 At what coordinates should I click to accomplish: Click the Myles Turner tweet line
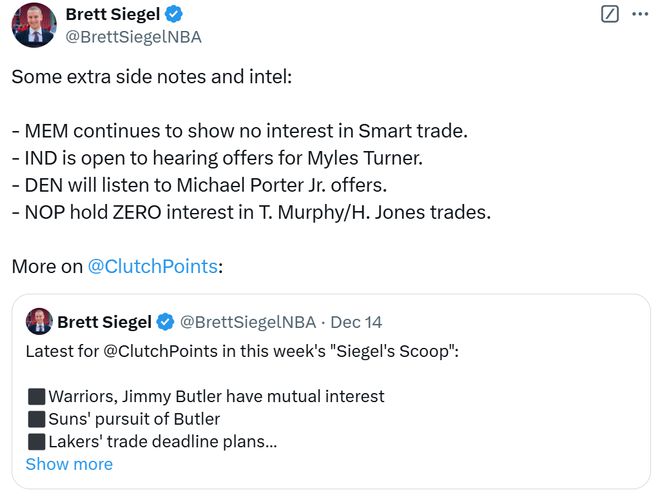coord(217,158)
